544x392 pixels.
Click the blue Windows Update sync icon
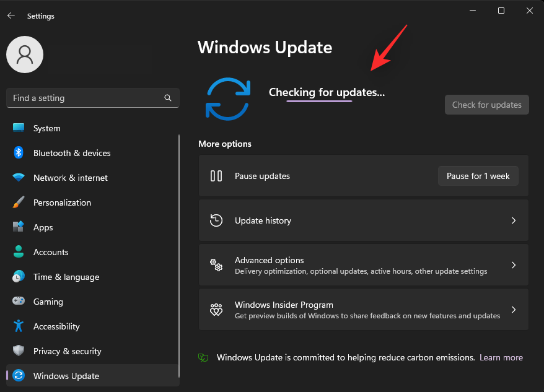(228, 99)
